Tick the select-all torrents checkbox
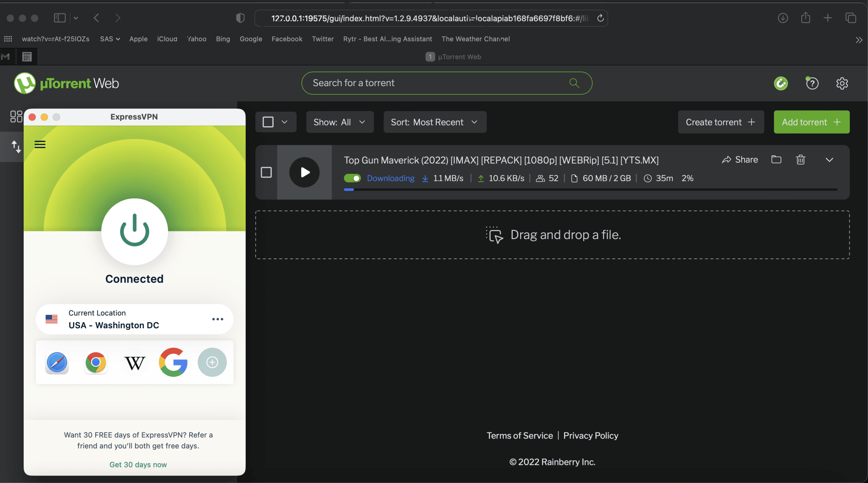This screenshot has width=868, height=483. click(x=268, y=122)
